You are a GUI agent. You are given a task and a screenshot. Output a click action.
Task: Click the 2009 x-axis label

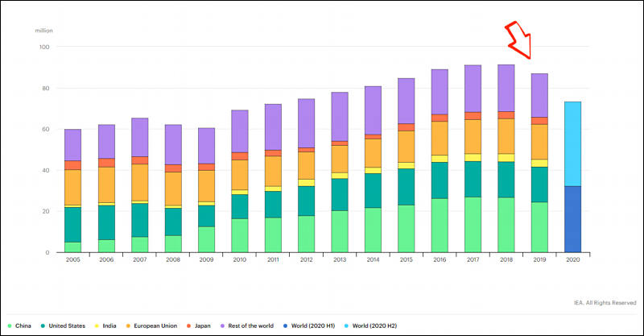tap(206, 260)
